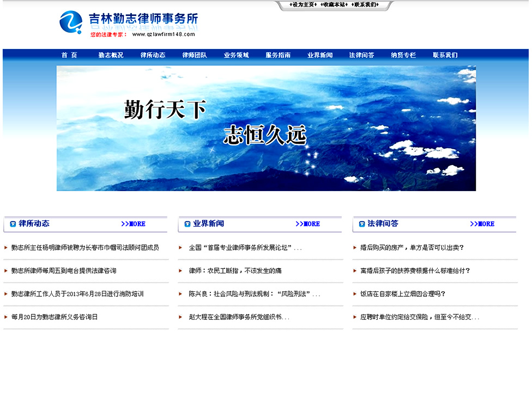Click 收藏本站 in the top bar
532x416 pixels.
334,5
